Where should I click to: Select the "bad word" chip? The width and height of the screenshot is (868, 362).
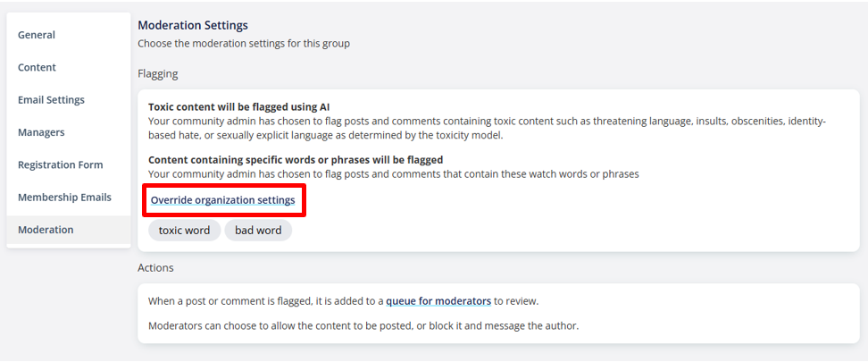coord(258,230)
